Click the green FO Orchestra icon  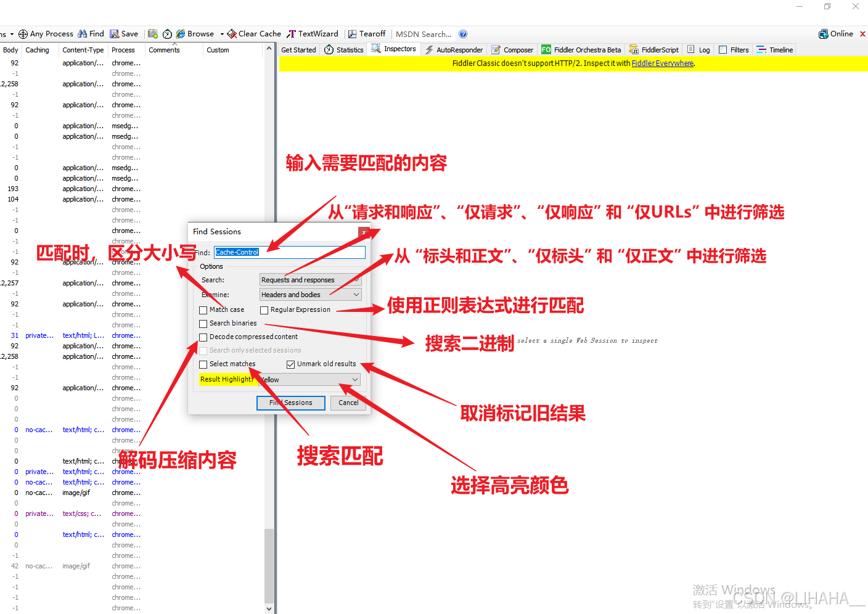point(546,50)
